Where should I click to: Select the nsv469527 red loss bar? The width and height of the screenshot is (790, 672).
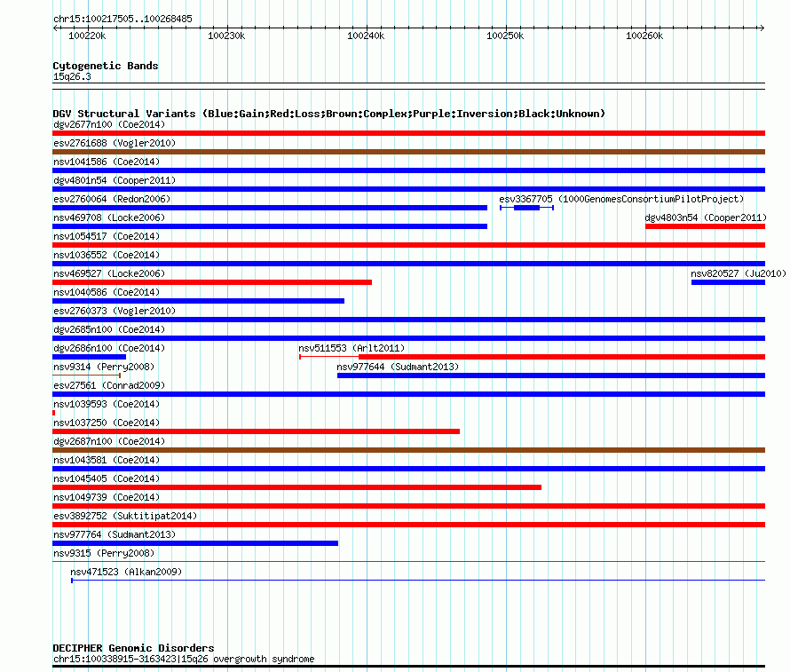click(212, 282)
